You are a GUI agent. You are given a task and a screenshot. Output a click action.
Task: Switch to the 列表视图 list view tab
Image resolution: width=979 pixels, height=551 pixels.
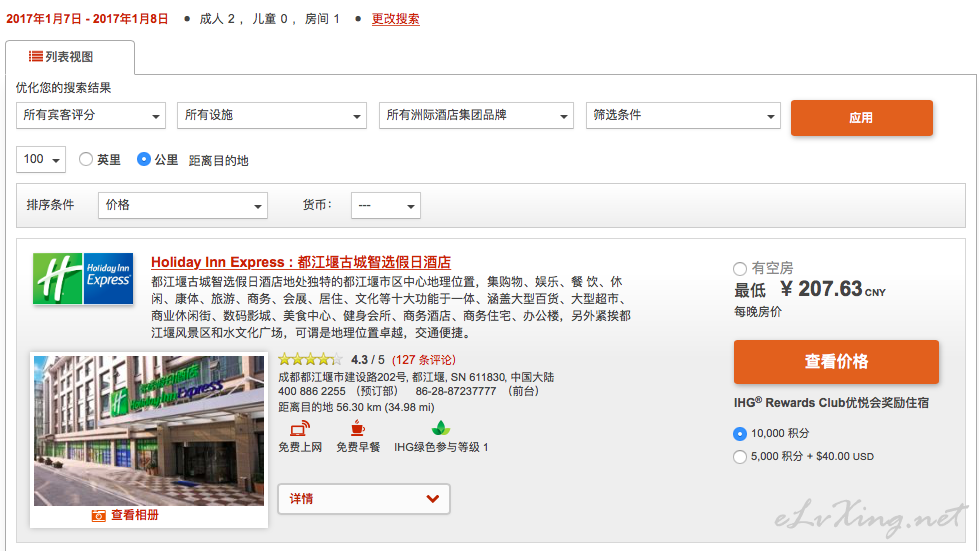coord(70,57)
